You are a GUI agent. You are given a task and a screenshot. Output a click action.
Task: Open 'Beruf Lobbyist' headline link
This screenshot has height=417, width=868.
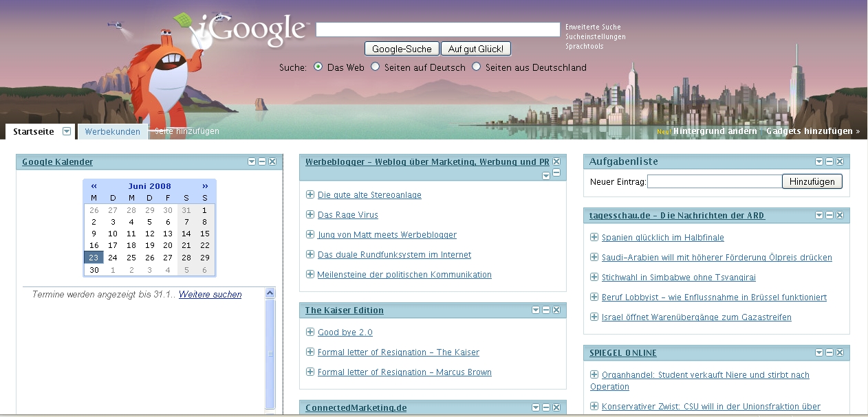714,297
